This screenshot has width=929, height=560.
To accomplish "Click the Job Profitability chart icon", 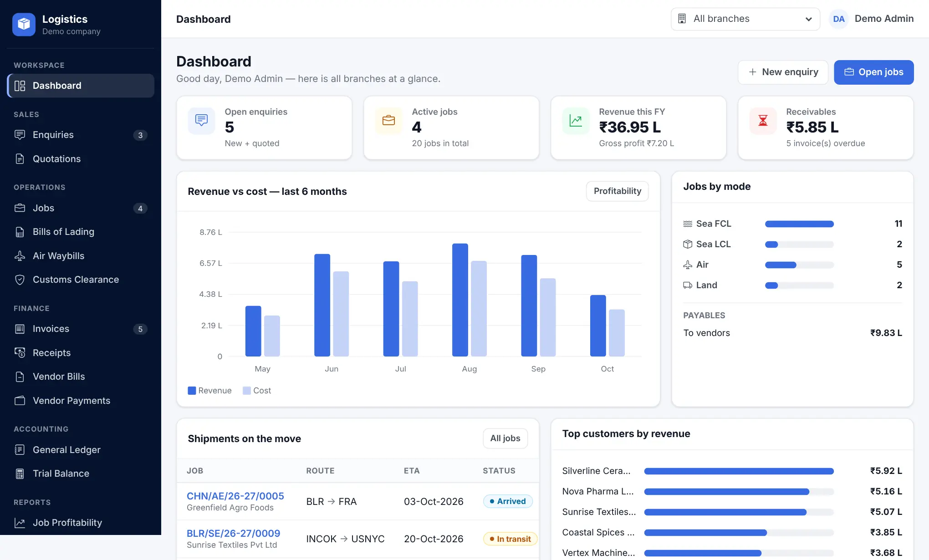I will click(x=20, y=523).
